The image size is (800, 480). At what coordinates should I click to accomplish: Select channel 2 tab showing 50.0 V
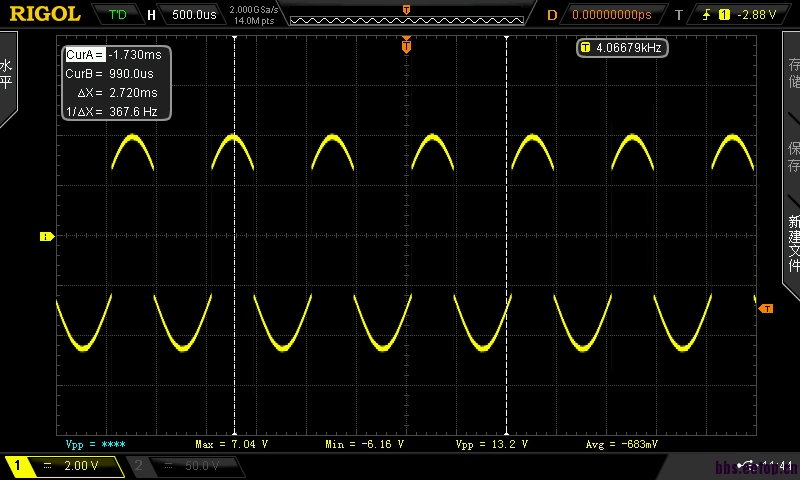click(186, 466)
